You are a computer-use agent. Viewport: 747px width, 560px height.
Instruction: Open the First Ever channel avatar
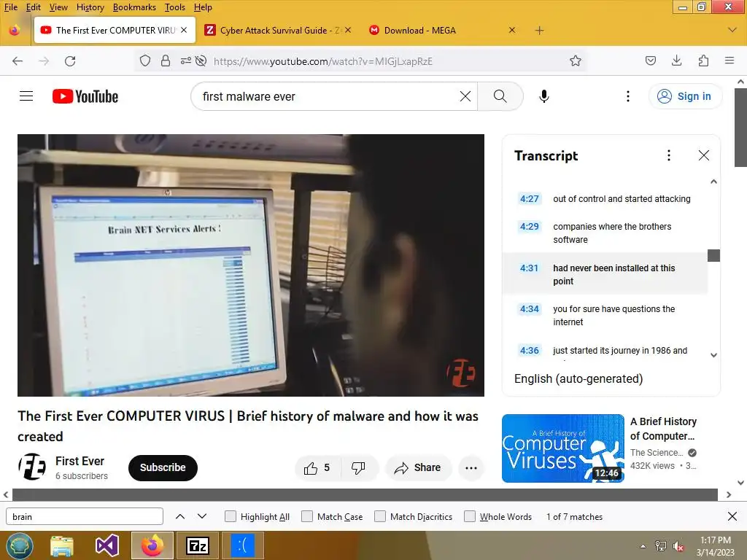(32, 467)
